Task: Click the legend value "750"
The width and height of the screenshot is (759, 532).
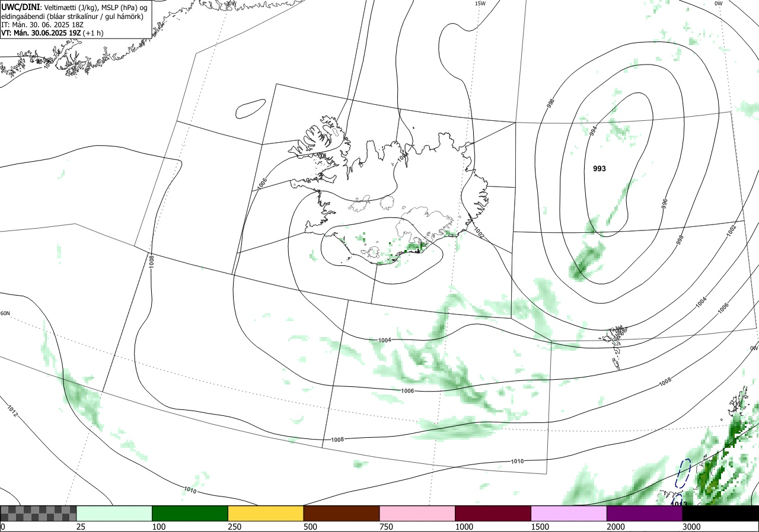Action: pos(385,527)
